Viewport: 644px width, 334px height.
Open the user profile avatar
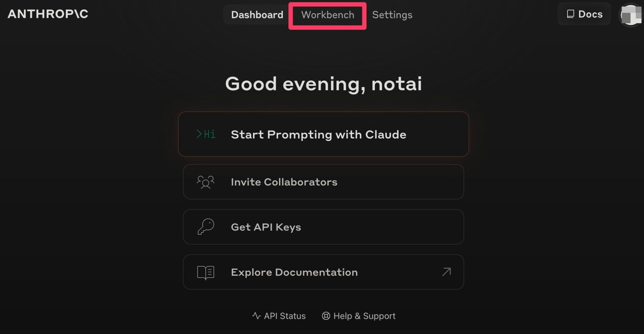click(631, 15)
